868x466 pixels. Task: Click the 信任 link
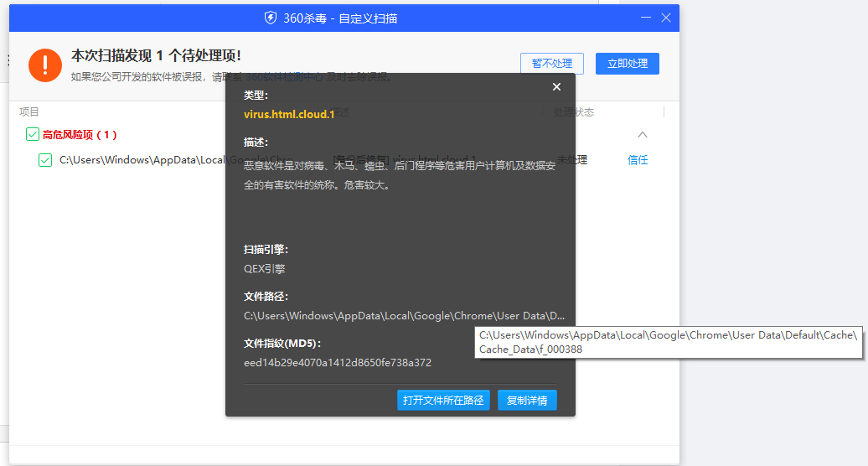click(637, 160)
